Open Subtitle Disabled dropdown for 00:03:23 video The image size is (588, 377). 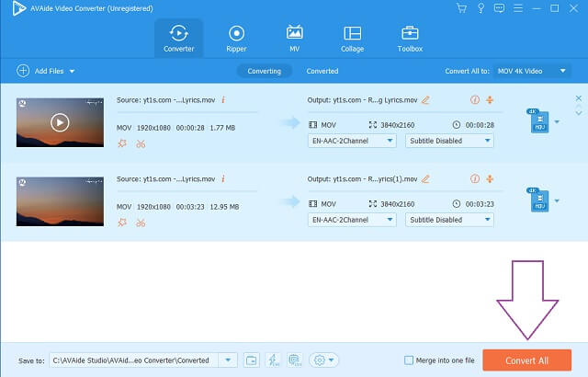tap(449, 220)
